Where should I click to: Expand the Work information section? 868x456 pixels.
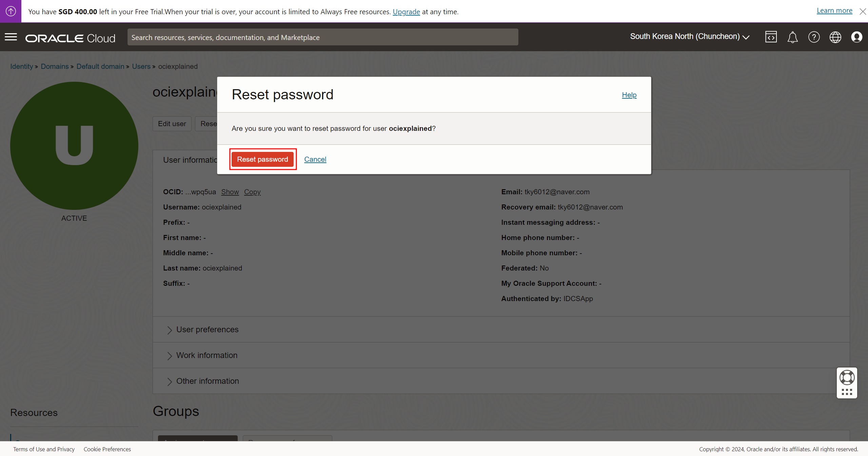[x=206, y=355]
